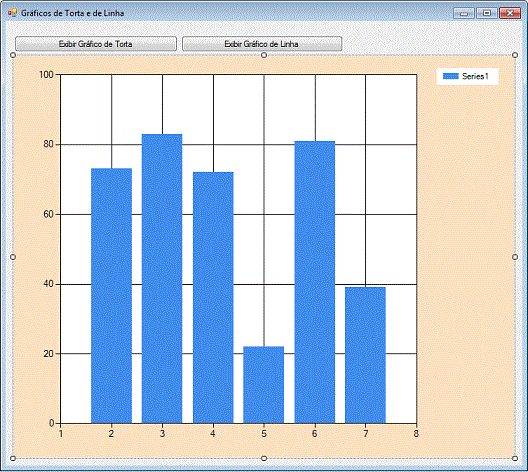528x472 pixels.
Task: Select the top-center resize handle of the chart
Action: click(264, 55)
